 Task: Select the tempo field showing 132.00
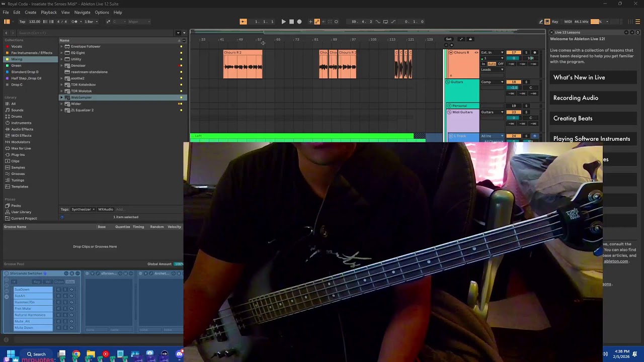(35, 22)
